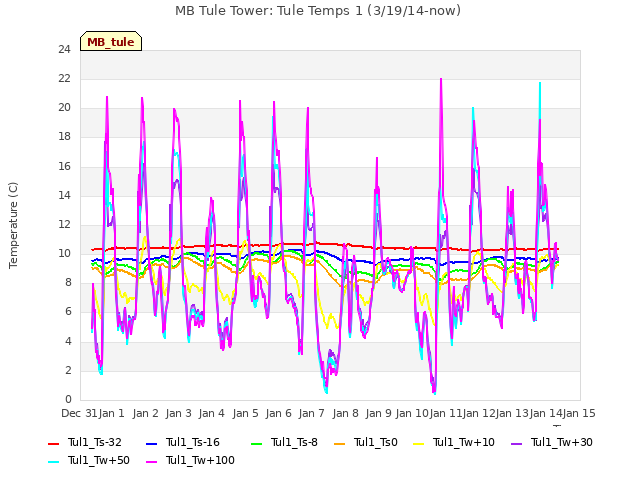Screen dimensions: 640x480
Task: Click the Dec 31 x-axis tick label
Action: click(79, 413)
